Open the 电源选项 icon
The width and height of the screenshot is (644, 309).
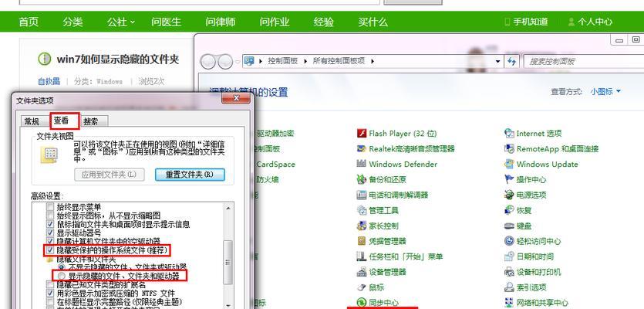click(x=509, y=195)
